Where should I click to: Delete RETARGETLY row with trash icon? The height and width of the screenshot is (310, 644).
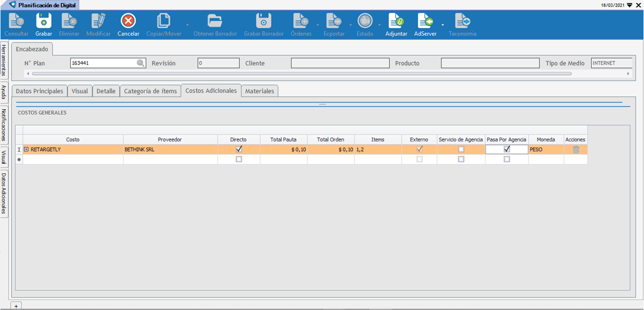click(576, 149)
